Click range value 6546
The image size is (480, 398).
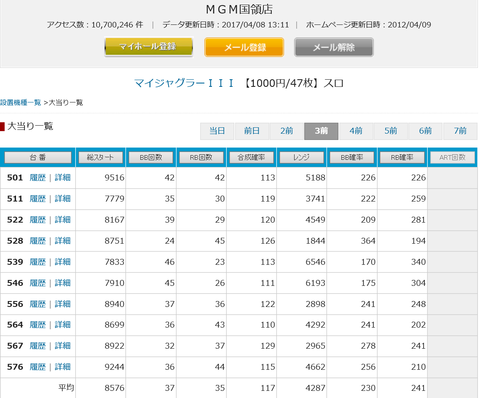tap(315, 262)
